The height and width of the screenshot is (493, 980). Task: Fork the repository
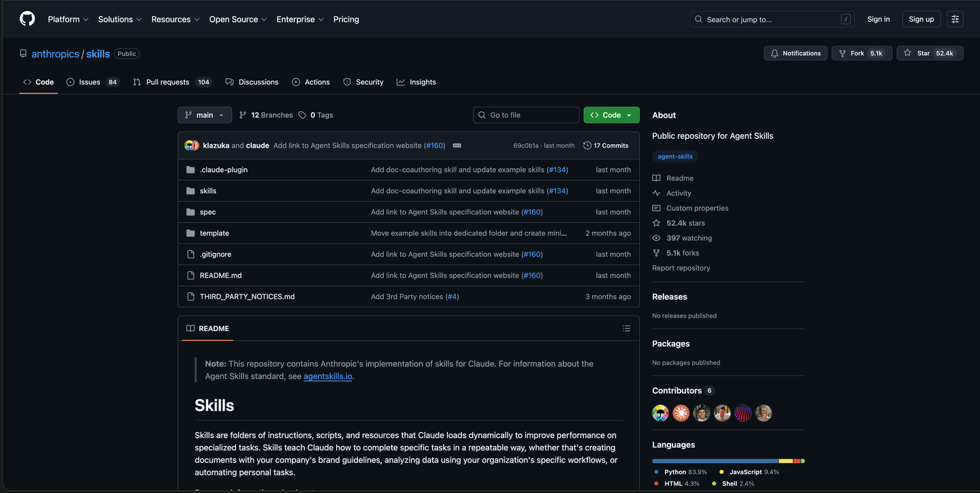[x=862, y=53]
